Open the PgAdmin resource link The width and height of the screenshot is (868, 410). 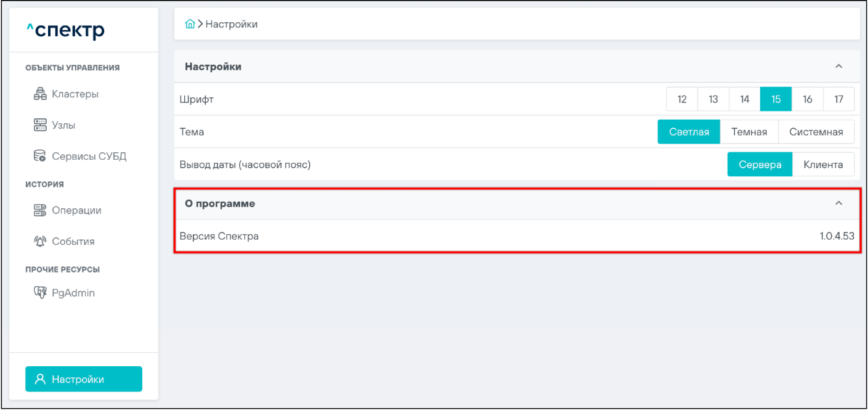[73, 293]
